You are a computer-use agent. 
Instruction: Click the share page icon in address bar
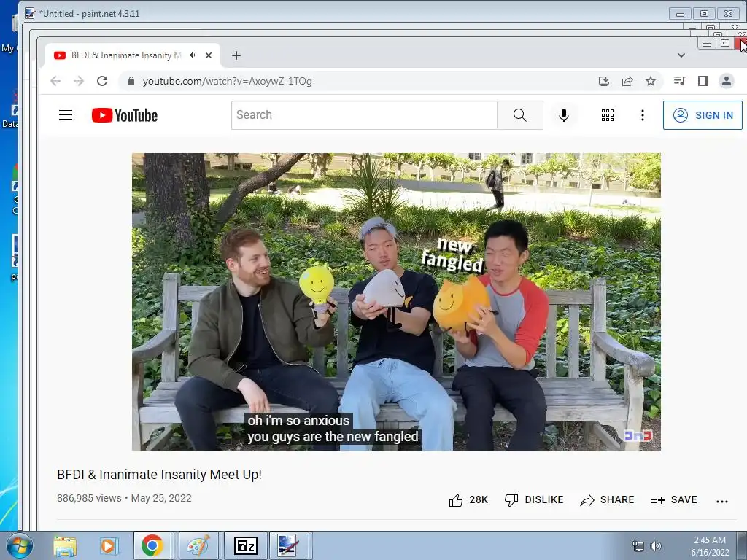[x=627, y=81]
